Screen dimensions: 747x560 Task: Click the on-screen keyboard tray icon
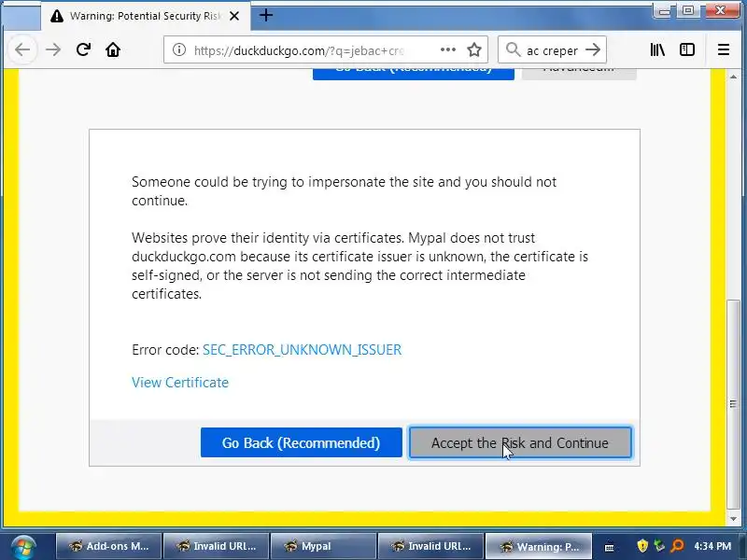click(x=610, y=547)
